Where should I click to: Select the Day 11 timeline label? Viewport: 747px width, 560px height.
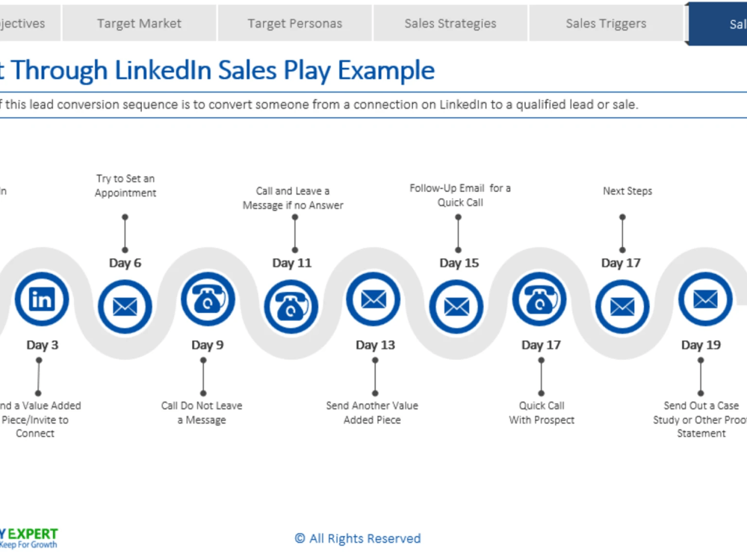(x=291, y=263)
